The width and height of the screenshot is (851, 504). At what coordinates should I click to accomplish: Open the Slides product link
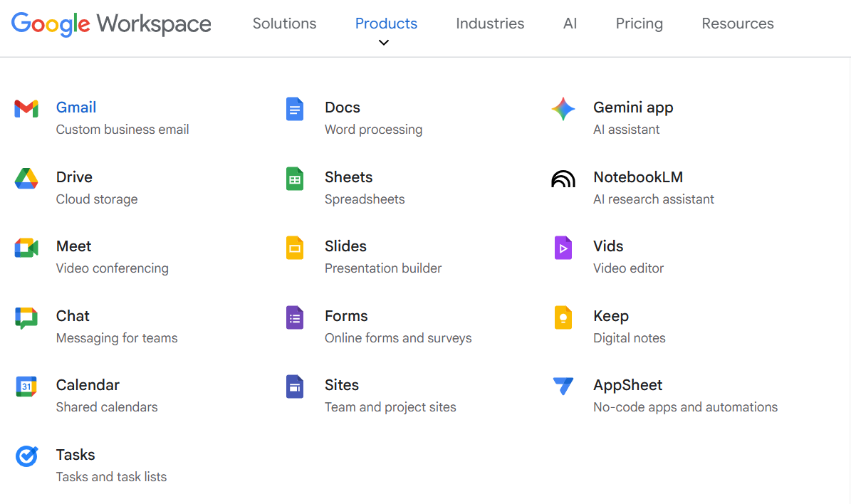[345, 246]
